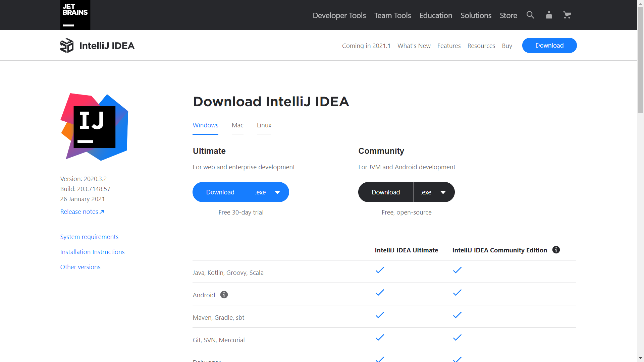Open Installation Instructions
Image resolution: width=644 pixels, height=362 pixels.
[92, 252]
